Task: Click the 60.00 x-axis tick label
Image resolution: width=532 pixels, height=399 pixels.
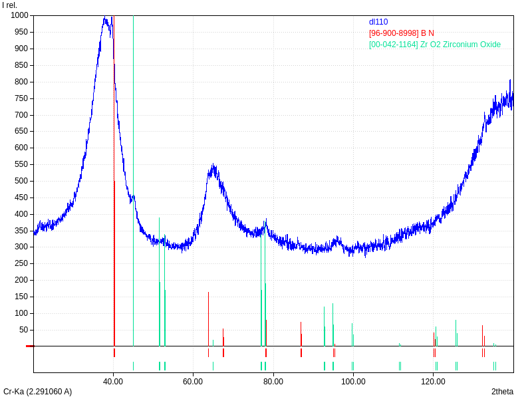Action: click(x=193, y=382)
